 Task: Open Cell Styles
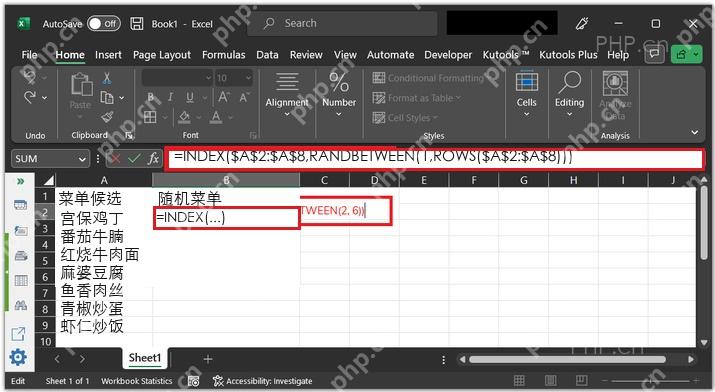[405, 118]
